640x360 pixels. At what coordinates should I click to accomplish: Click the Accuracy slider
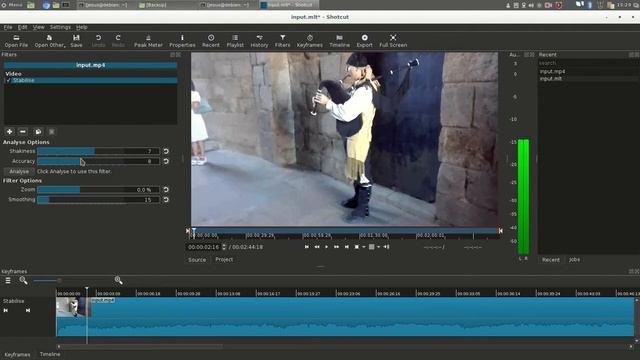point(98,161)
